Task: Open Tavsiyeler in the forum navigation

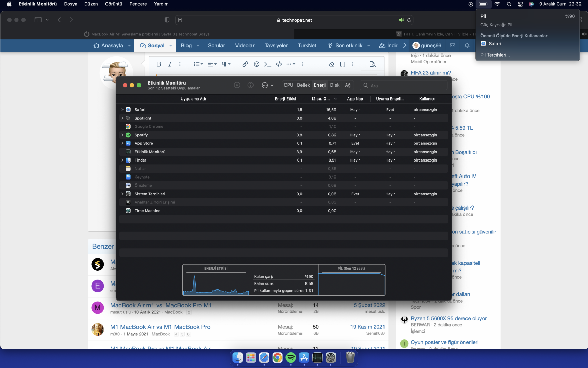Action: (x=276, y=45)
